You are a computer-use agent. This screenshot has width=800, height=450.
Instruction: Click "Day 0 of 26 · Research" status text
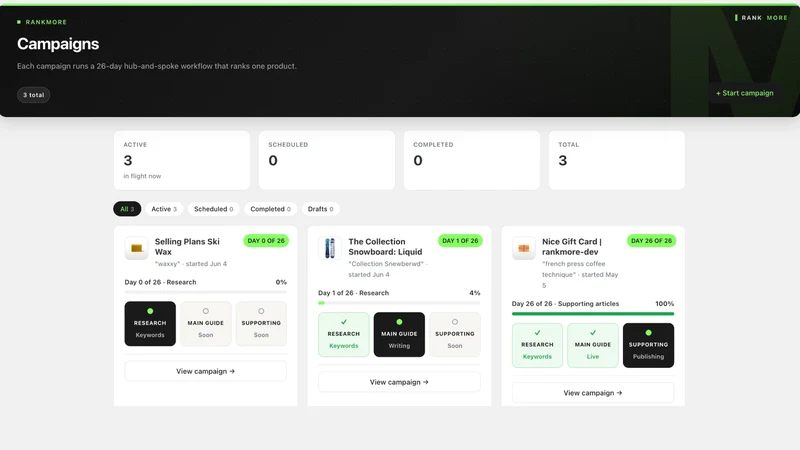pos(160,282)
